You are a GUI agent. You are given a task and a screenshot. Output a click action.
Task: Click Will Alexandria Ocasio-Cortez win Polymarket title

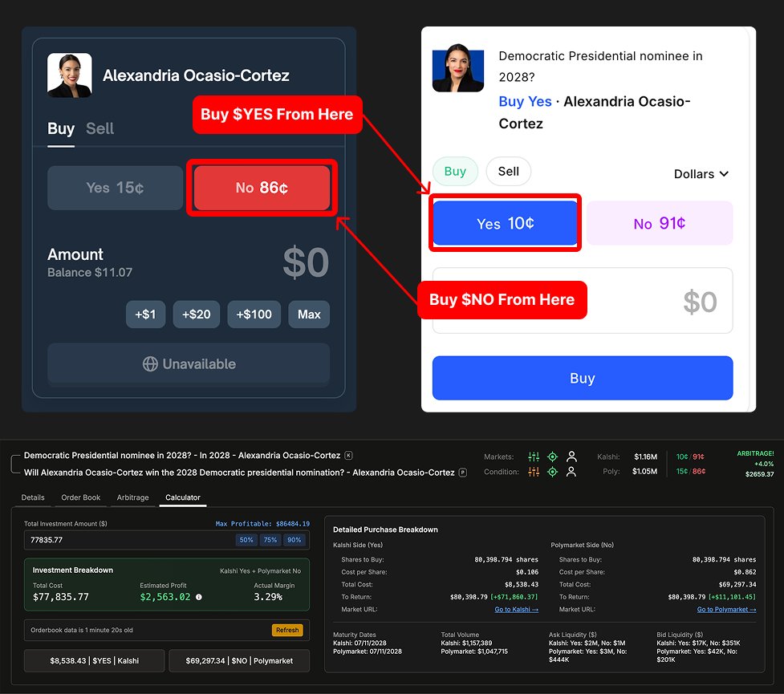[239, 473]
